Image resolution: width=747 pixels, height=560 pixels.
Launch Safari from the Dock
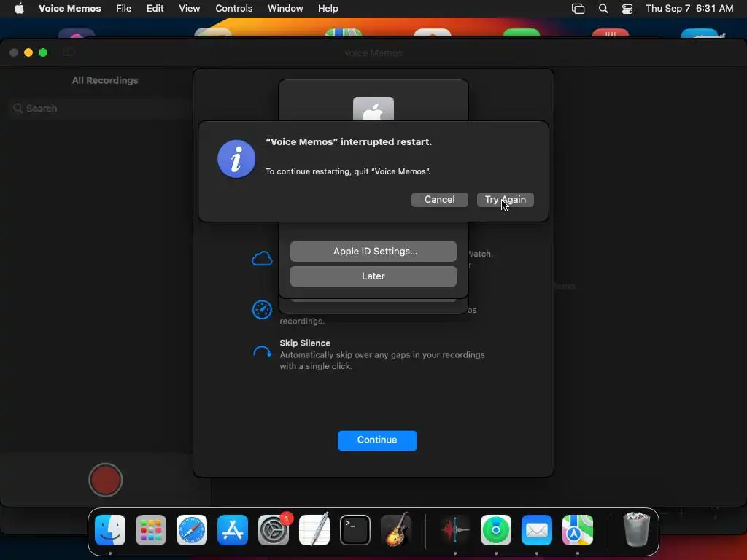point(192,530)
